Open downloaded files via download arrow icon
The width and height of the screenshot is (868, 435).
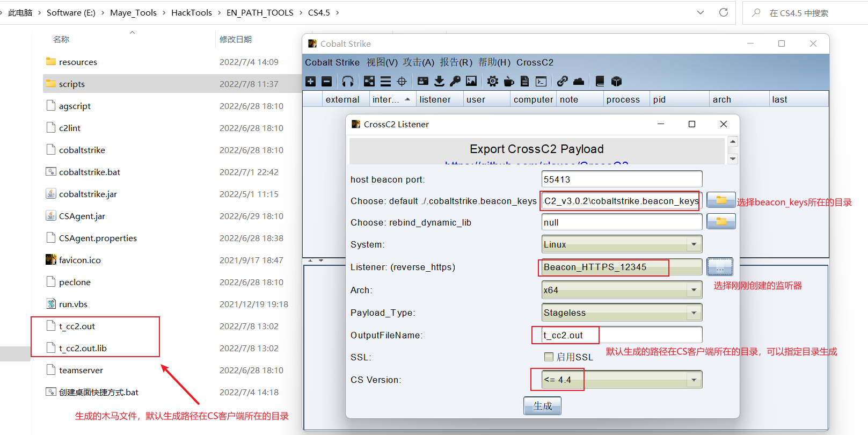pos(439,81)
